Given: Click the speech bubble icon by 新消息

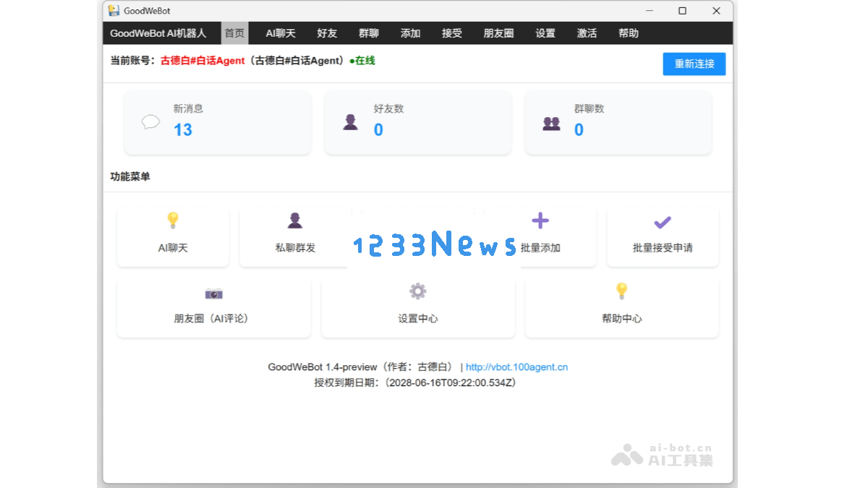Looking at the screenshot, I should click(150, 121).
